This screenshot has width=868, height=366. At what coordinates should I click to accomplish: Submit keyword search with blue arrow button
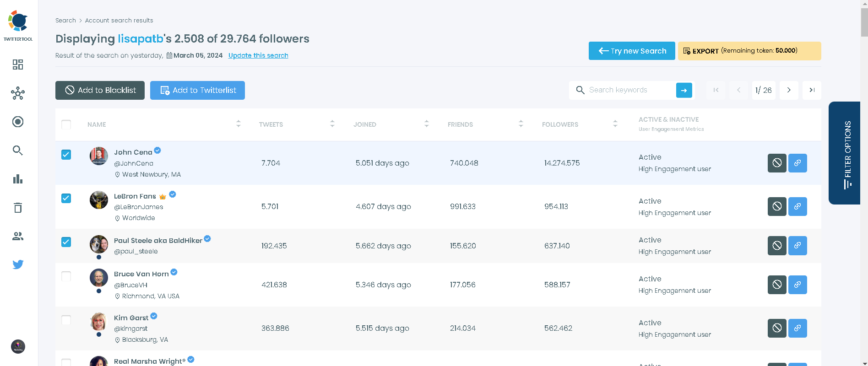tap(684, 90)
